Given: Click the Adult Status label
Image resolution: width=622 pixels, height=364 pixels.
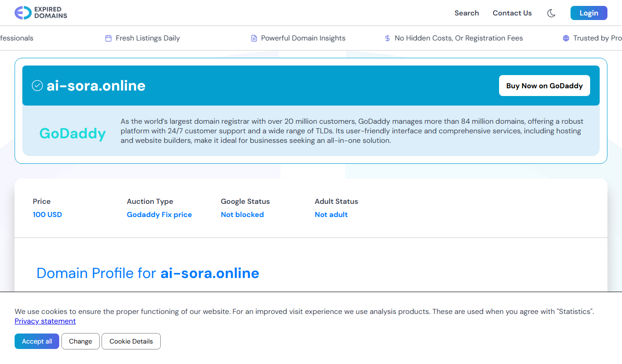Looking at the screenshot, I should pyautogui.click(x=336, y=202).
